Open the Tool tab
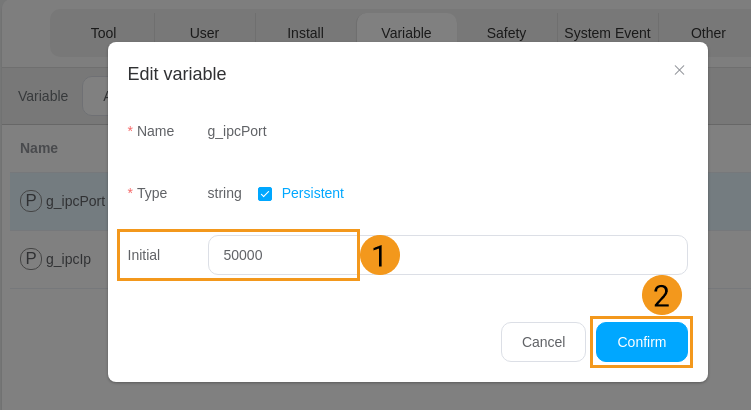Screen dimensions: 751x410 [103, 33]
